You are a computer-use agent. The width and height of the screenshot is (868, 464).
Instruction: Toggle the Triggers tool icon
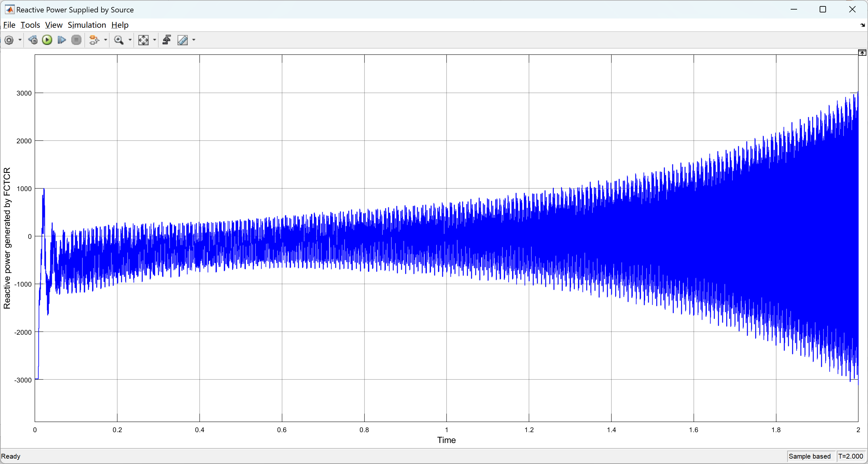pyautogui.click(x=167, y=40)
